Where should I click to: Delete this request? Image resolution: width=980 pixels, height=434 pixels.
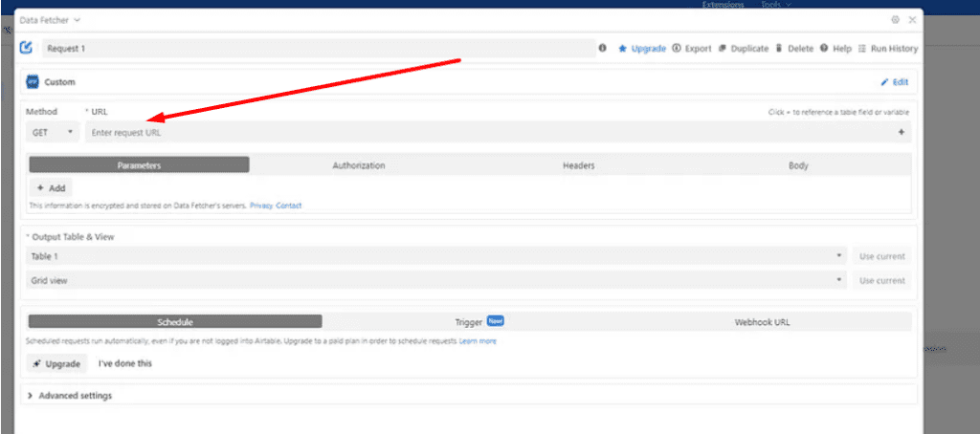click(794, 48)
